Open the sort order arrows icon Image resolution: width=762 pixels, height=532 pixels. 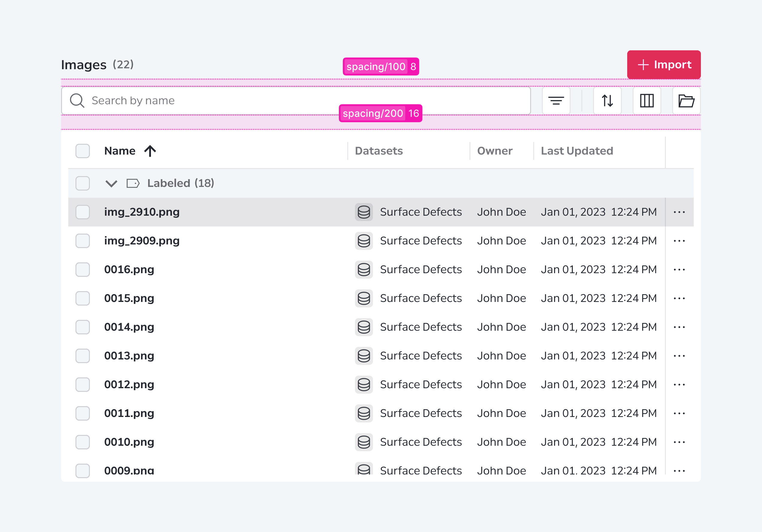(607, 101)
